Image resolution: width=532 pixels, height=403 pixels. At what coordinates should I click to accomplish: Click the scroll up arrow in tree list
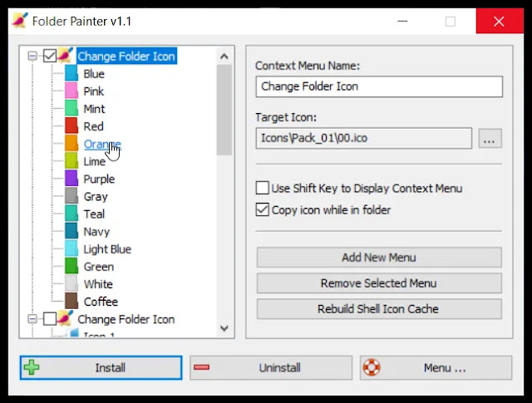pos(224,57)
